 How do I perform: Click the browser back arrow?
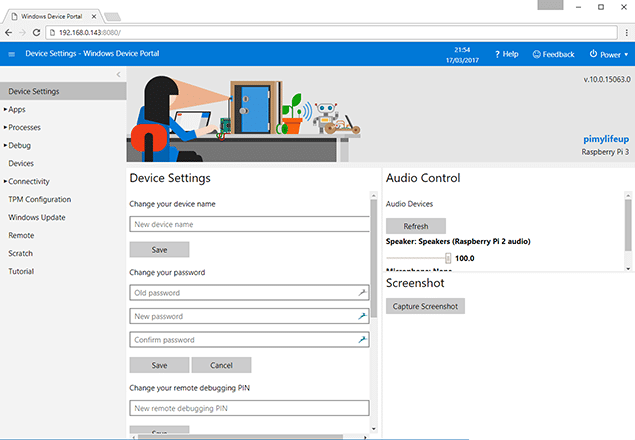point(9,32)
